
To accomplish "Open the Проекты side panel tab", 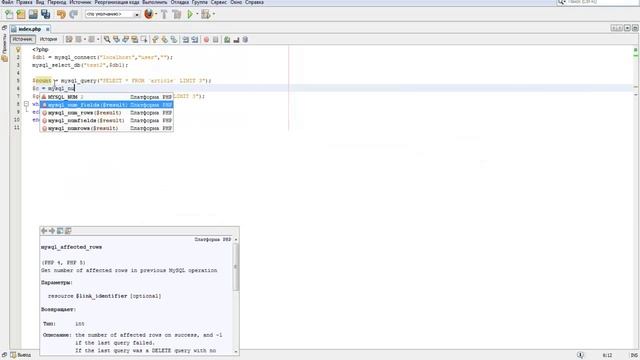I will 4,47.
